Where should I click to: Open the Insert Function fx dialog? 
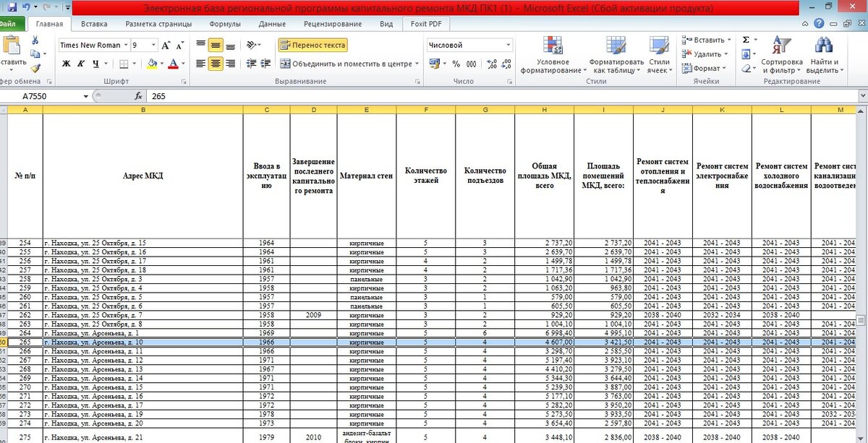[x=138, y=95]
